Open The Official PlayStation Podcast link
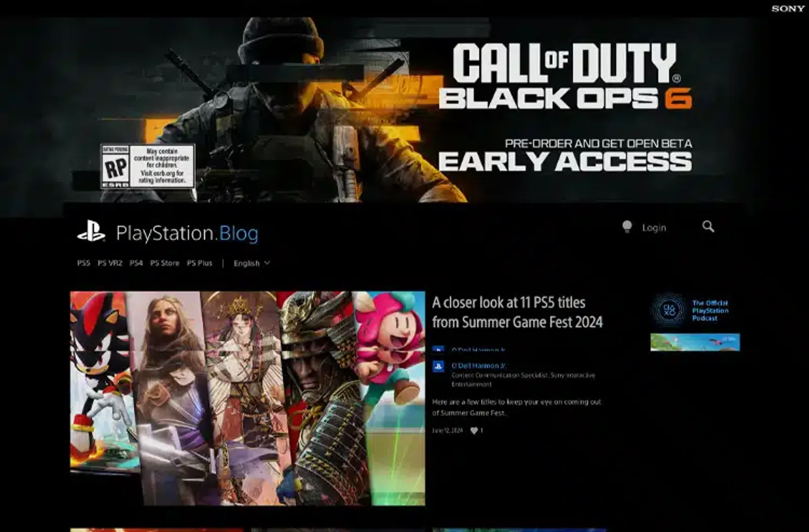The width and height of the screenshot is (809, 532). [710, 310]
